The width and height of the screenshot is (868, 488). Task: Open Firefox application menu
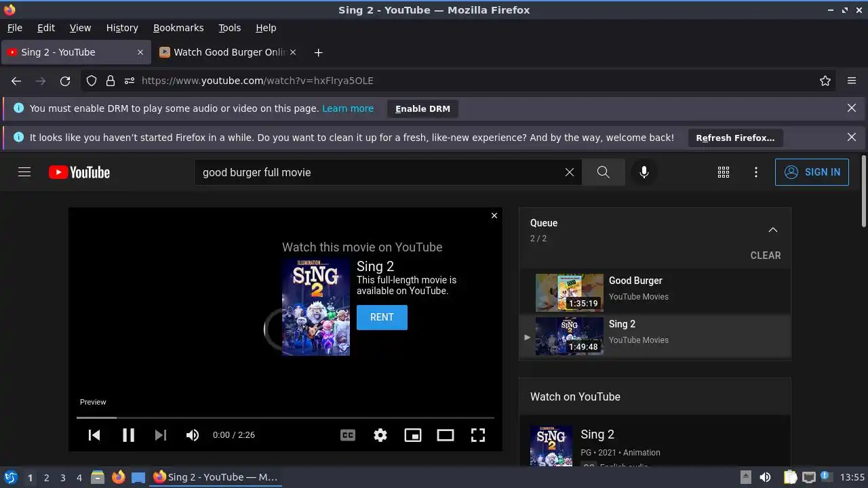(852, 81)
